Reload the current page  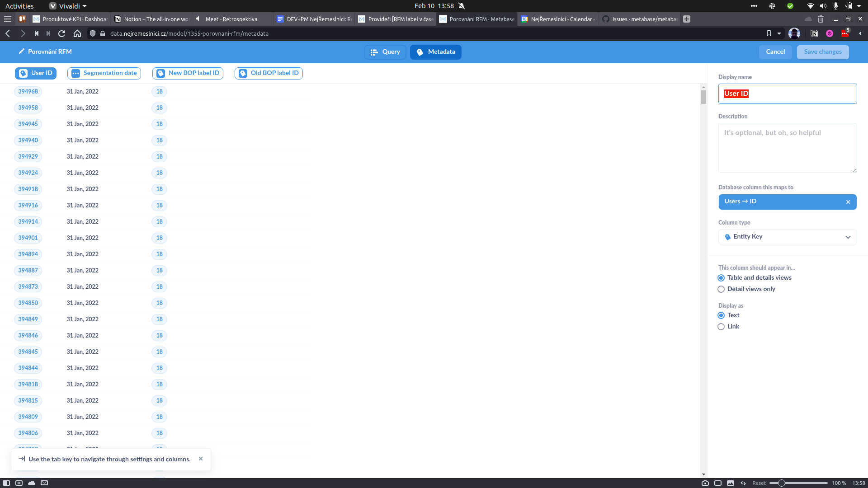tap(62, 33)
